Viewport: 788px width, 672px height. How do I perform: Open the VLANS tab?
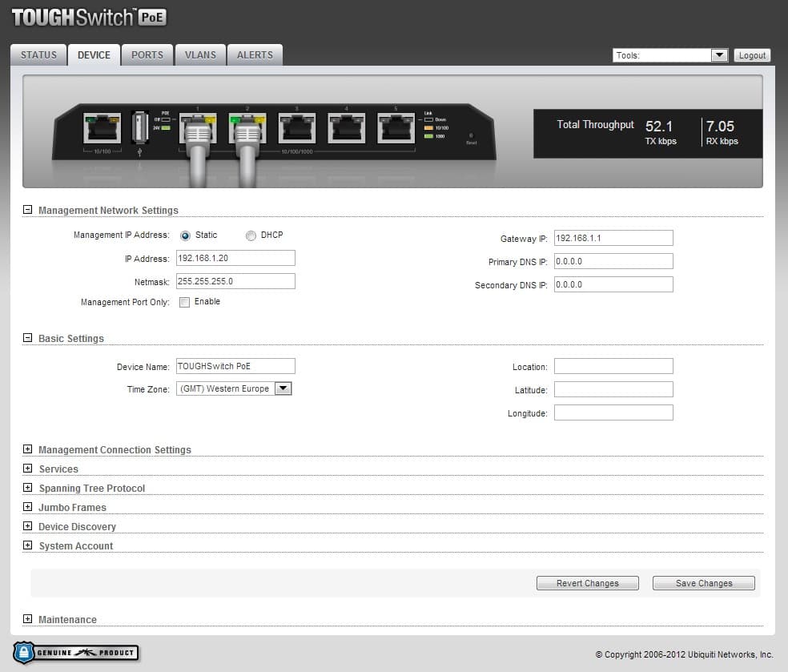200,55
